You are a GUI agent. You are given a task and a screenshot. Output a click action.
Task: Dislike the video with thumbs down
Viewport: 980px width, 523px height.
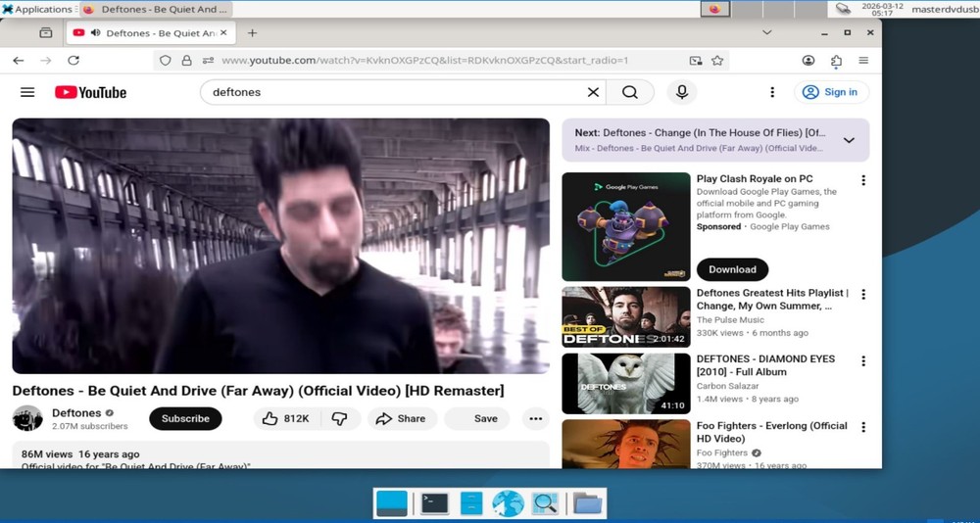click(x=340, y=418)
